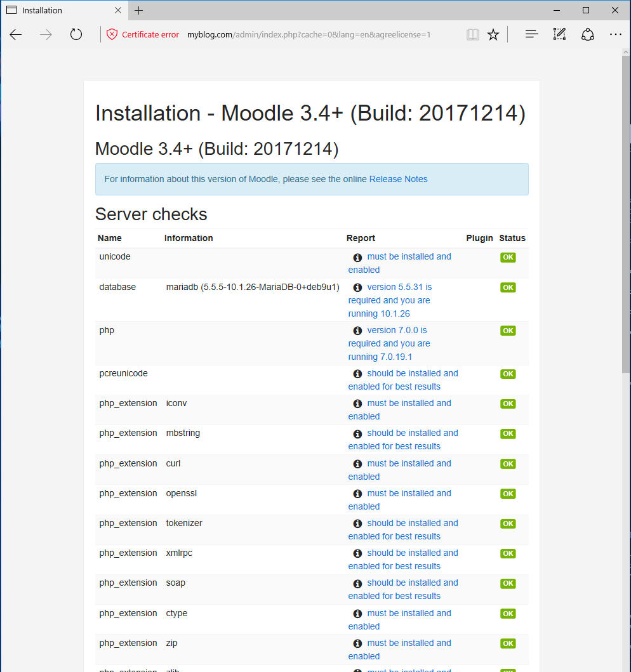Close the Installation tab

click(118, 10)
